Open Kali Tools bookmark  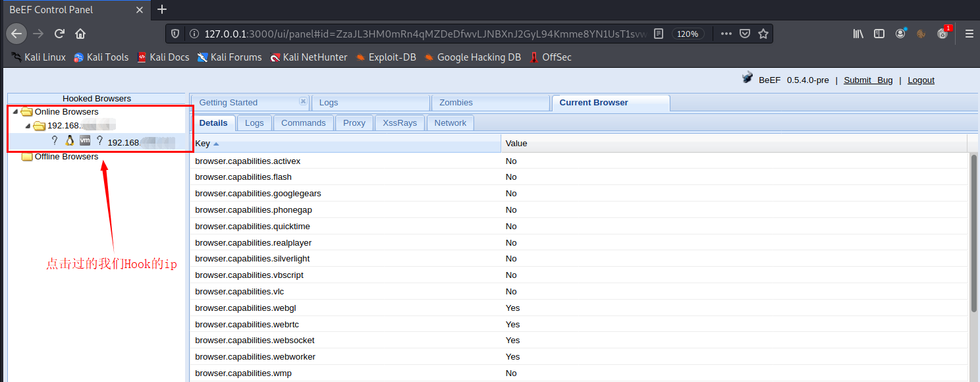click(101, 57)
